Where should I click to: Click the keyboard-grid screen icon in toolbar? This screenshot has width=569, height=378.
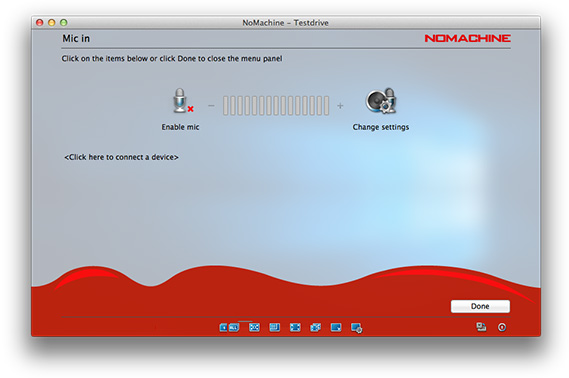pos(274,328)
